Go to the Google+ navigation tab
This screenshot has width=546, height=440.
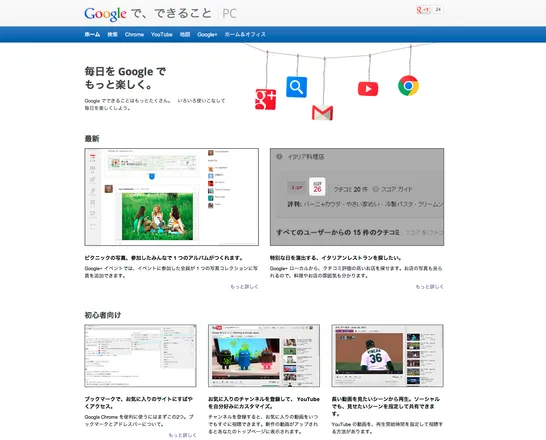207,34
